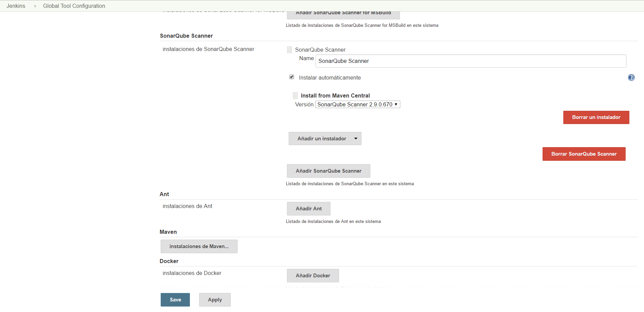Click Añadir Docker button
The height and width of the screenshot is (312, 644).
coord(313,276)
